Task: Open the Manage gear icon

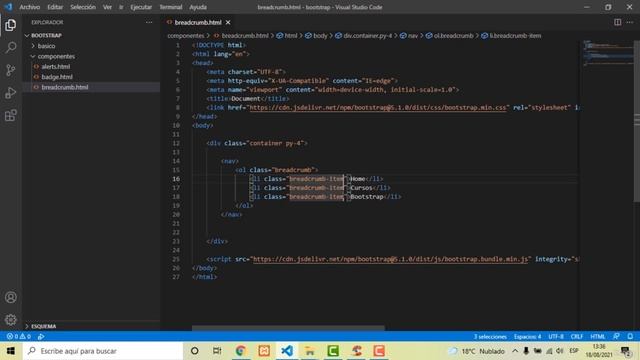Action: pos(11,320)
